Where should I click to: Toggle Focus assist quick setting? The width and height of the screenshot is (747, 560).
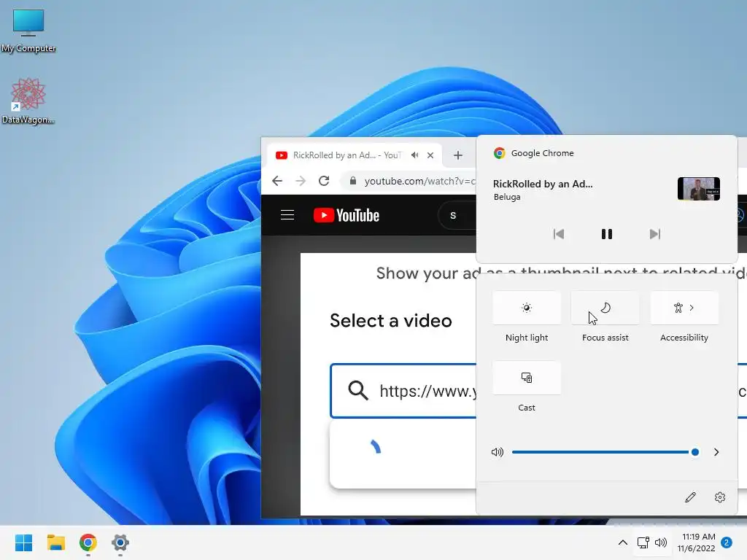coord(605,308)
